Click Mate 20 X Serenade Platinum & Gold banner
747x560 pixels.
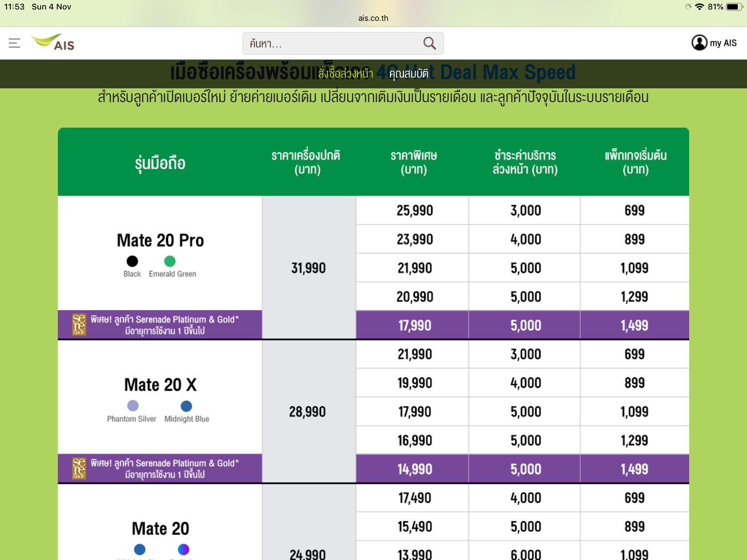point(160,468)
